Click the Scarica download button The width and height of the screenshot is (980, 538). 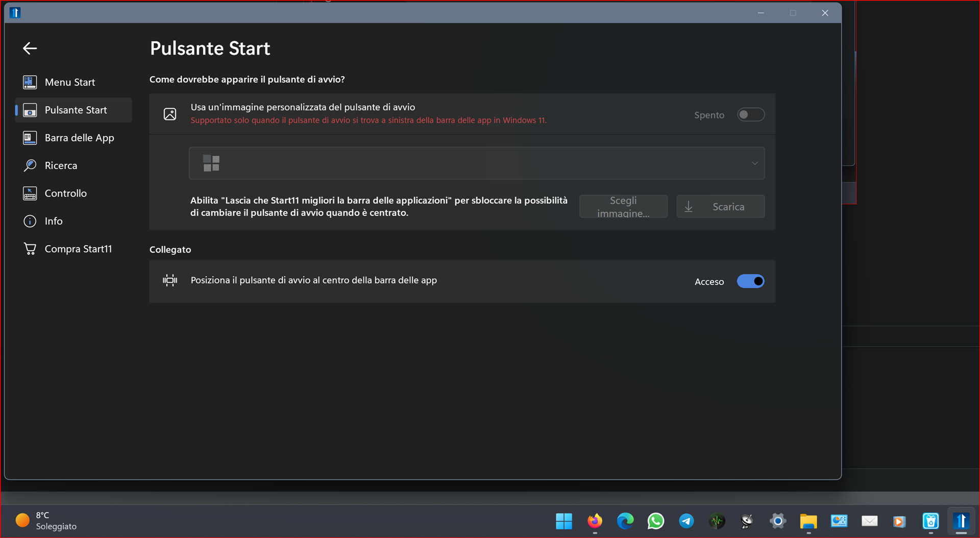click(720, 207)
